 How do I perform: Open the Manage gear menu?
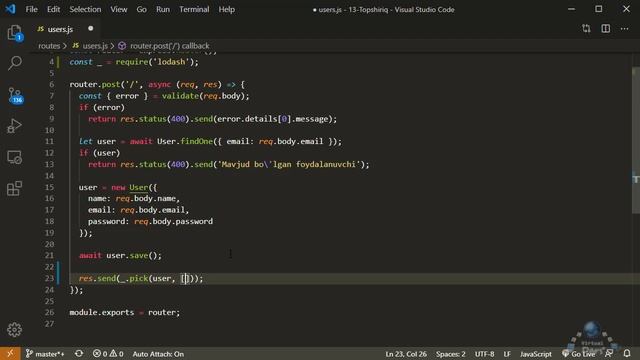click(15, 329)
